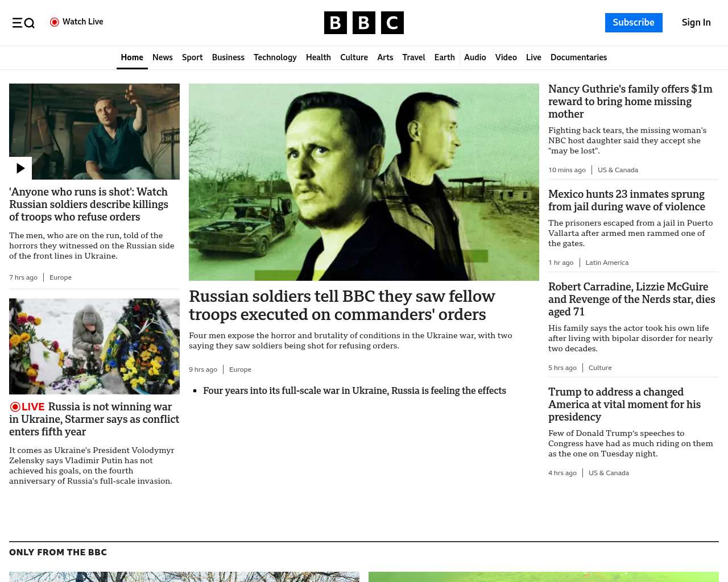Click Sign In
The image size is (728, 582).
pos(696,23)
